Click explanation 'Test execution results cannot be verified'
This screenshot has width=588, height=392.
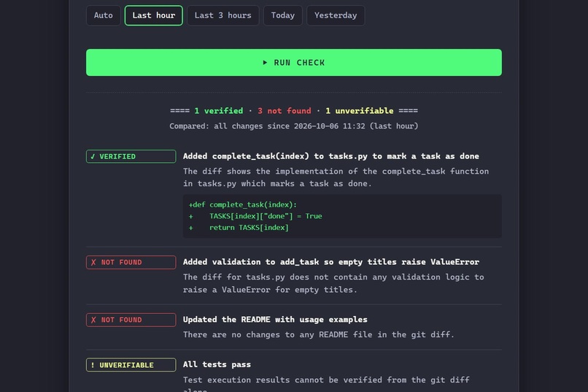(x=326, y=383)
